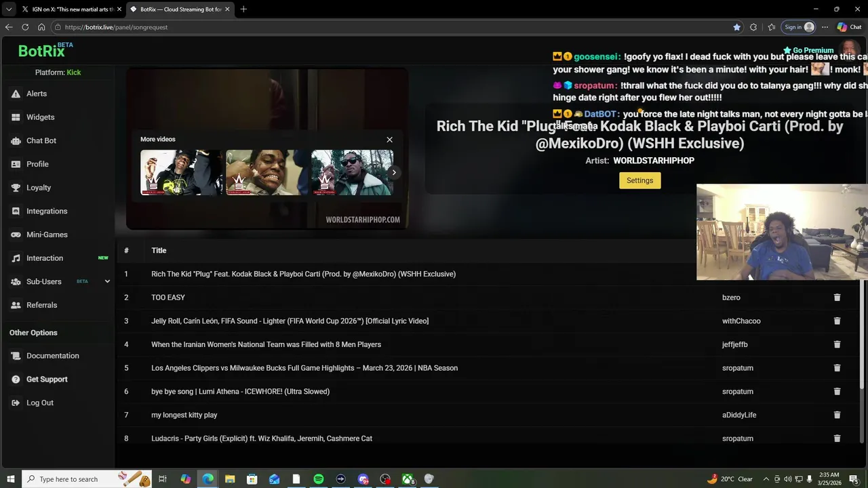Close the More videos overlay
The height and width of the screenshot is (488, 868).
tap(389, 140)
